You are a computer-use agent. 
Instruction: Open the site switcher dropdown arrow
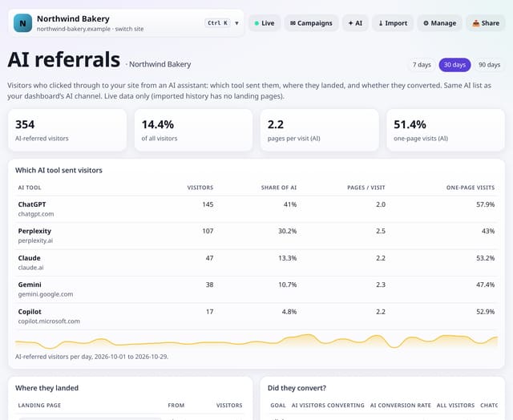pos(236,23)
